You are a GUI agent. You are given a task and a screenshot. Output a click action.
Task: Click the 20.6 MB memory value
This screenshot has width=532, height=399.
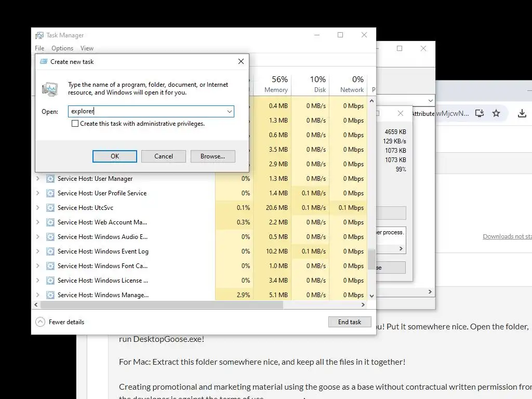click(x=276, y=208)
